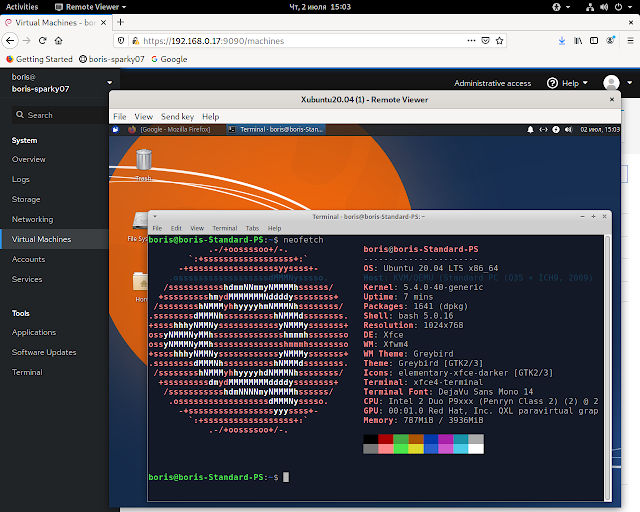Open Applications under Tools
Image resolution: width=640 pixels, height=512 pixels.
tap(34, 332)
